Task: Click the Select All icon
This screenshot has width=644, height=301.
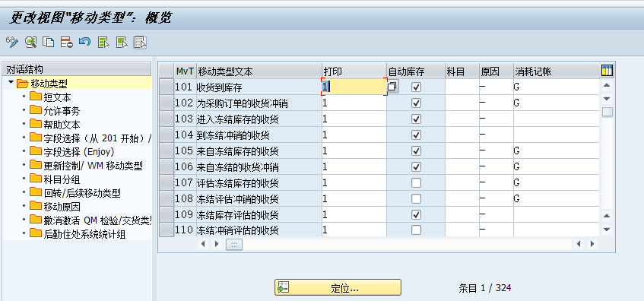Action: pyautogui.click(x=103, y=42)
